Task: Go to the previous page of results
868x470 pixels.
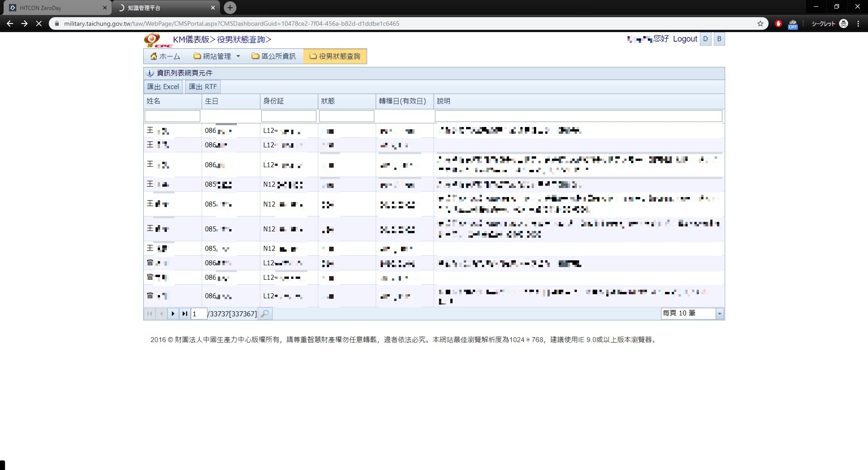Action: tap(161, 314)
